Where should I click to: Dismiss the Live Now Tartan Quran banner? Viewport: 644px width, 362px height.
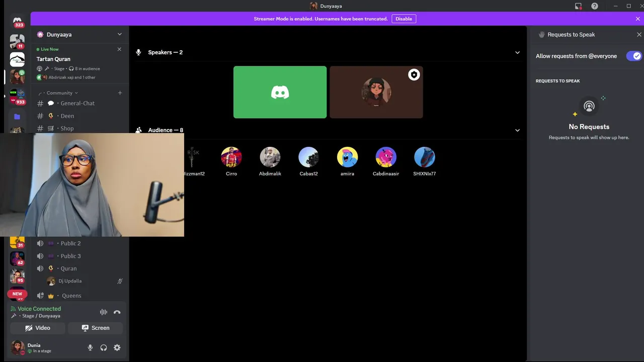119,49
